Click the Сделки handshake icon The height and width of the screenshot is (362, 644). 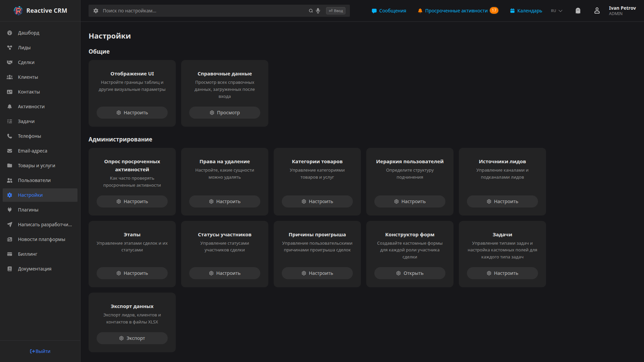tap(10, 62)
